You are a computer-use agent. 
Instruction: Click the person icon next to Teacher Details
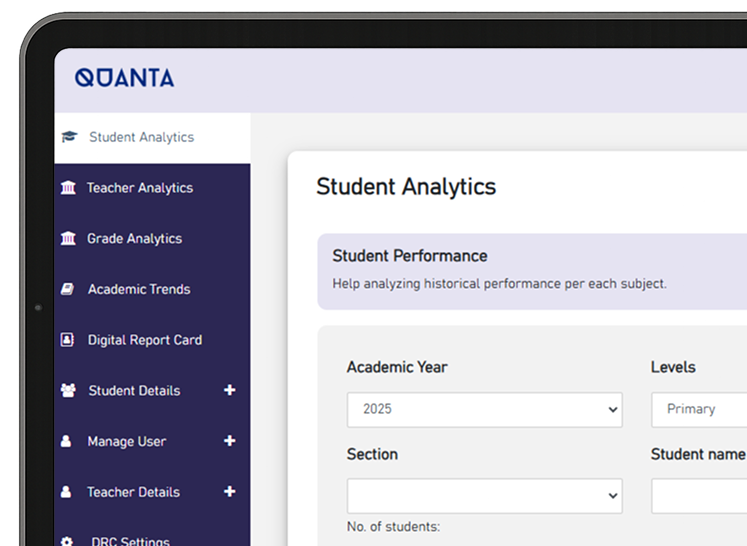coord(66,492)
